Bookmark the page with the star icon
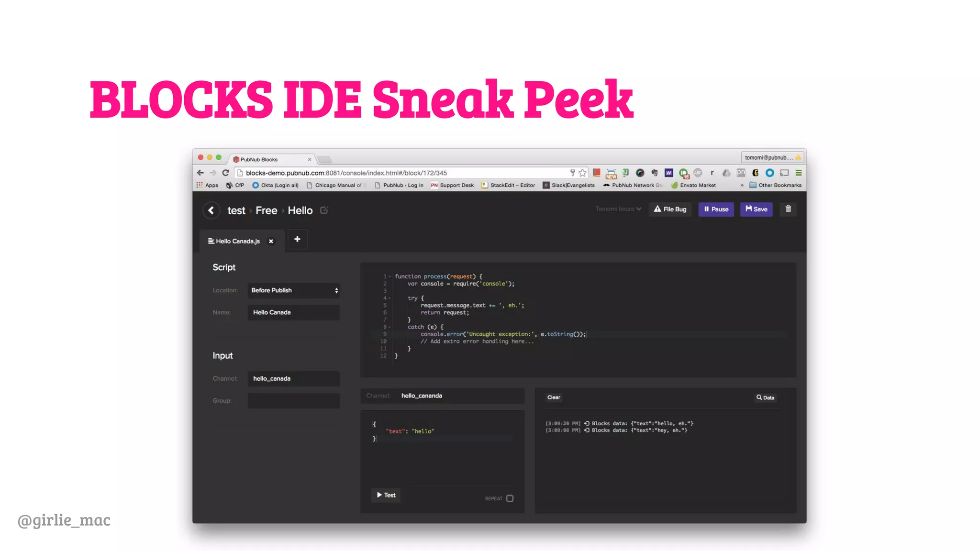The image size is (980, 551). point(582,173)
